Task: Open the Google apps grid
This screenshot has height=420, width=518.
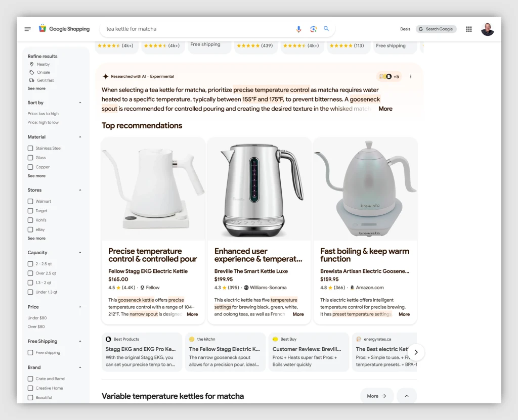Action: 469,29
